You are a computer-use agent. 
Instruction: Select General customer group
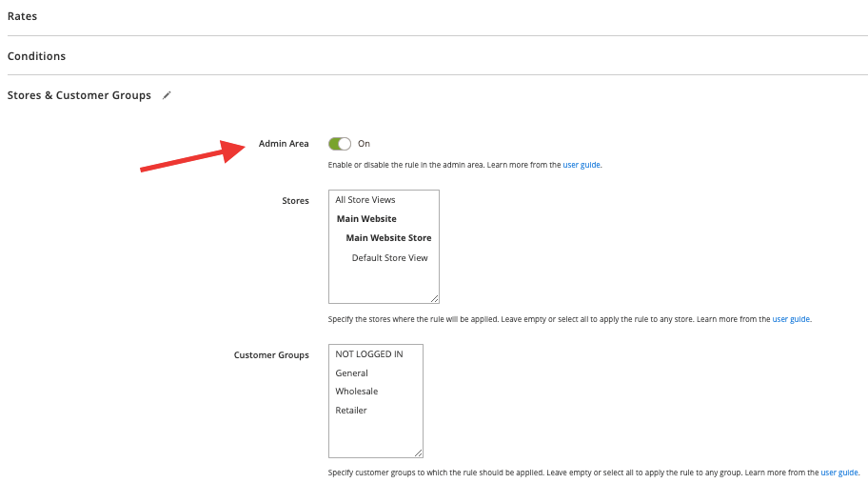tap(351, 372)
